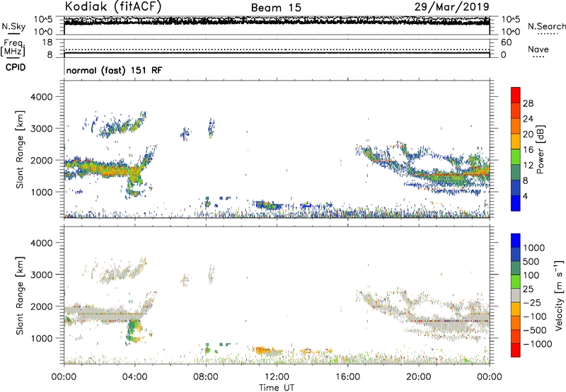Image resolution: width=566 pixels, height=392 pixels.
Task: Click the 'Power [dB]' colorbar label
Action: (540, 149)
